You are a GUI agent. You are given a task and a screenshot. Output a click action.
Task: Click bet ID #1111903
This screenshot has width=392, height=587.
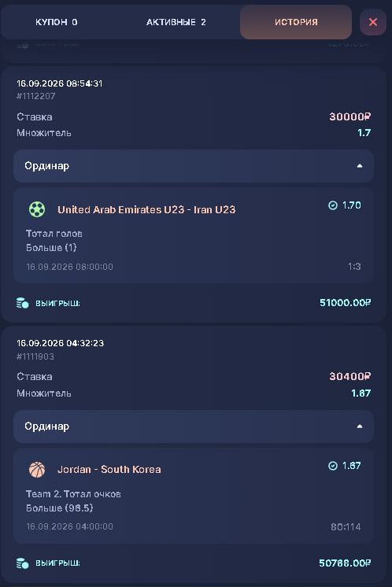point(35,356)
